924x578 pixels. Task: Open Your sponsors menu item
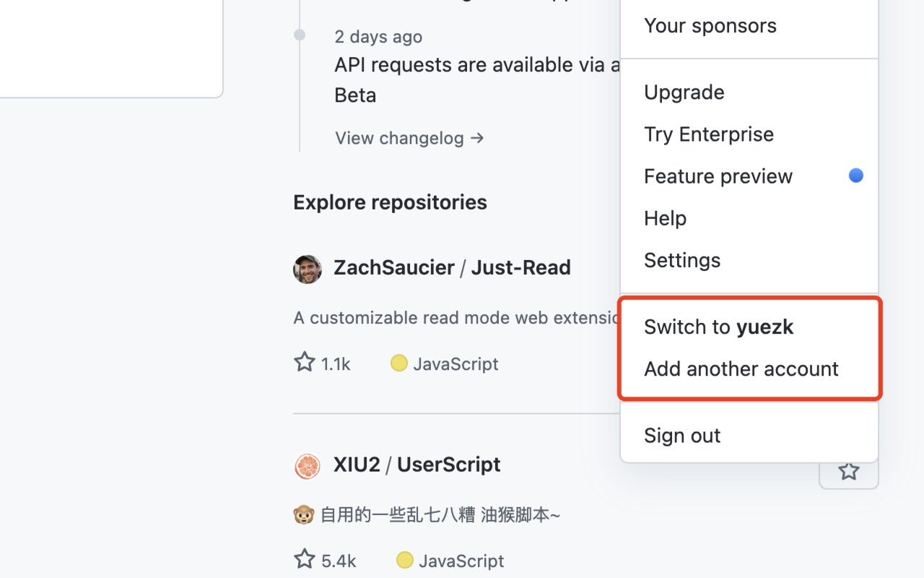tap(710, 26)
